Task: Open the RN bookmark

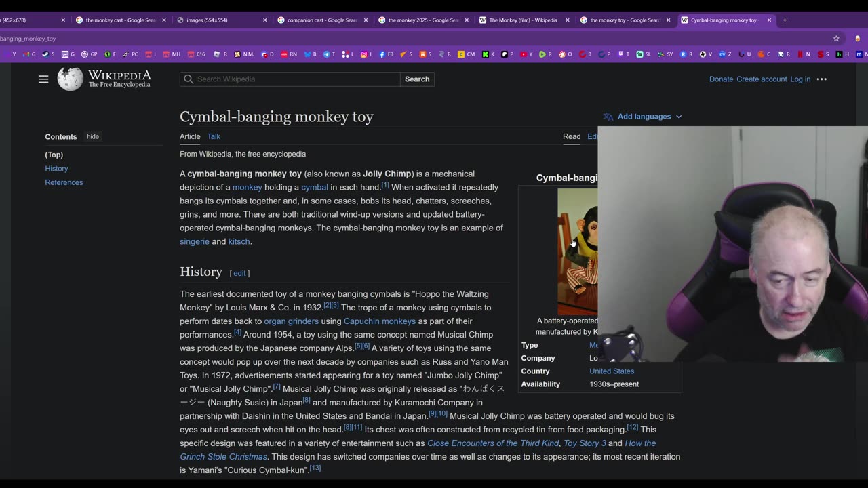Action: tap(289, 54)
